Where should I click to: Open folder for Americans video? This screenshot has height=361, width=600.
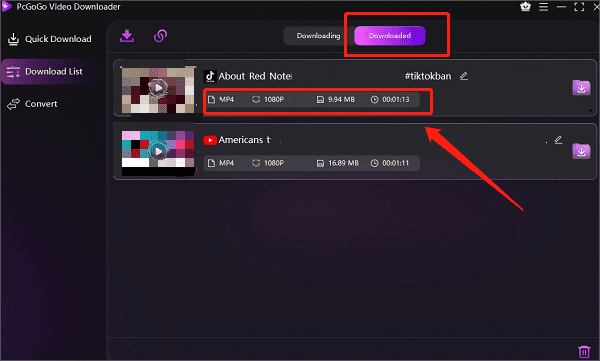point(581,152)
